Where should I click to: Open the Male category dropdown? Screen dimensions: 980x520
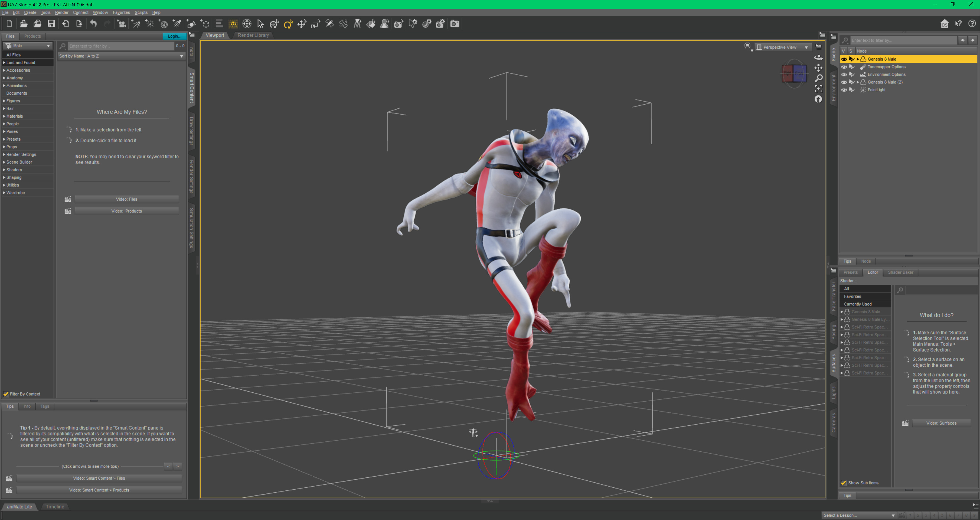click(27, 46)
